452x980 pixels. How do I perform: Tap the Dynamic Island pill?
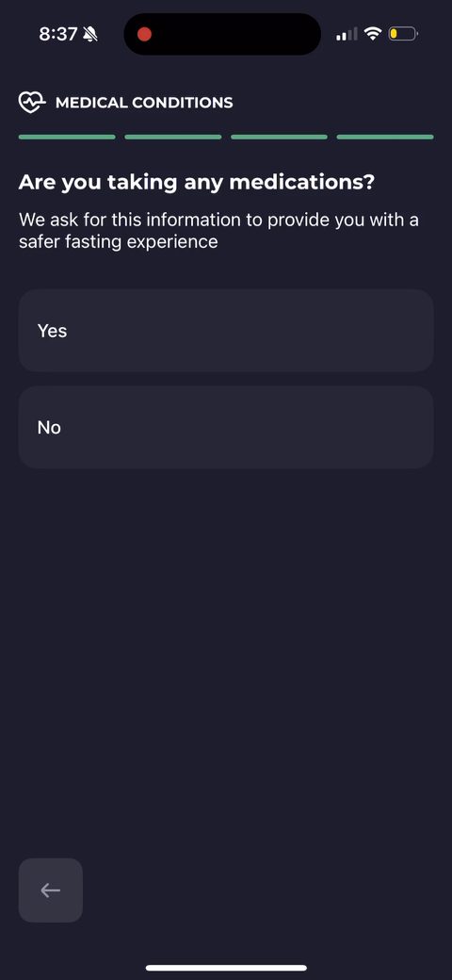[x=222, y=34]
